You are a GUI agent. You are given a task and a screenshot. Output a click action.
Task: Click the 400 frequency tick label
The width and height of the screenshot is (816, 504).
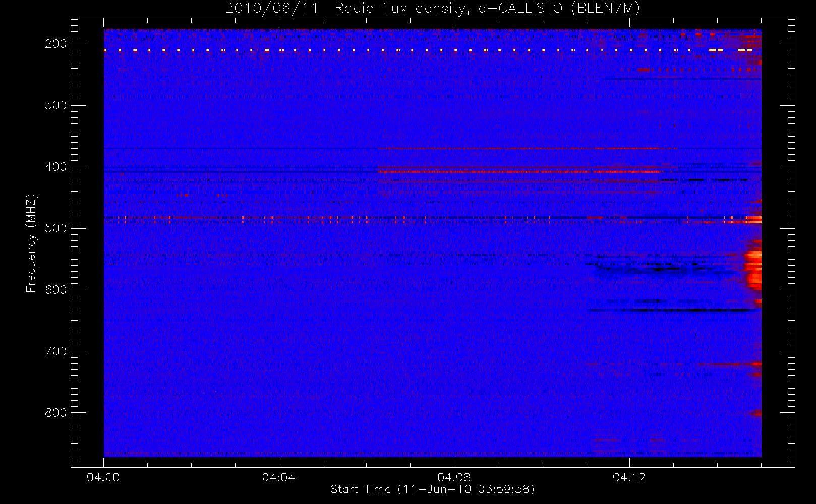(x=56, y=167)
